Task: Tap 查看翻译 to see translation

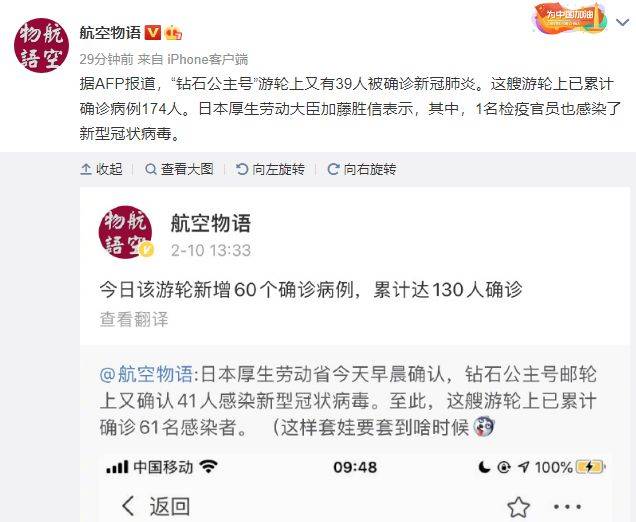Action: tap(134, 319)
